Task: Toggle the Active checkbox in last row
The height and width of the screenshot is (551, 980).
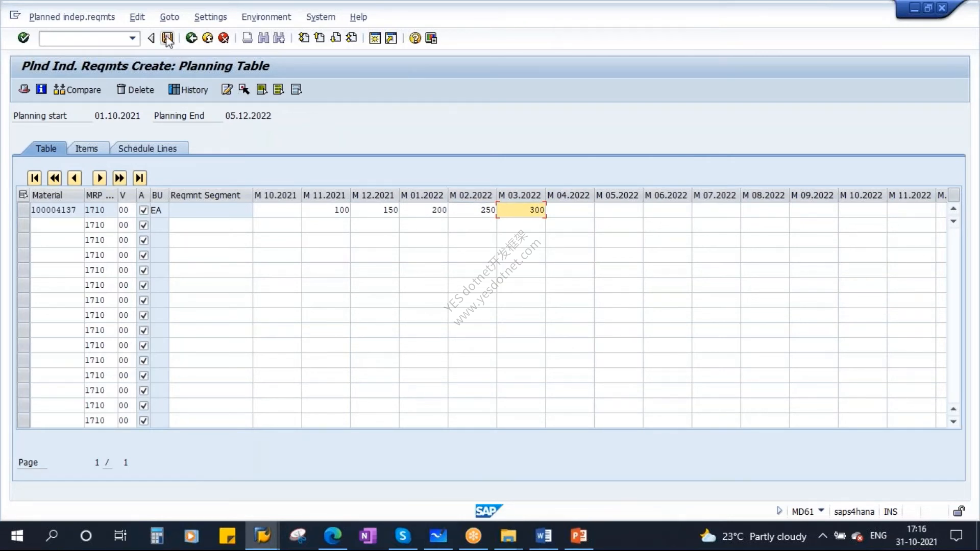Action: (x=143, y=420)
